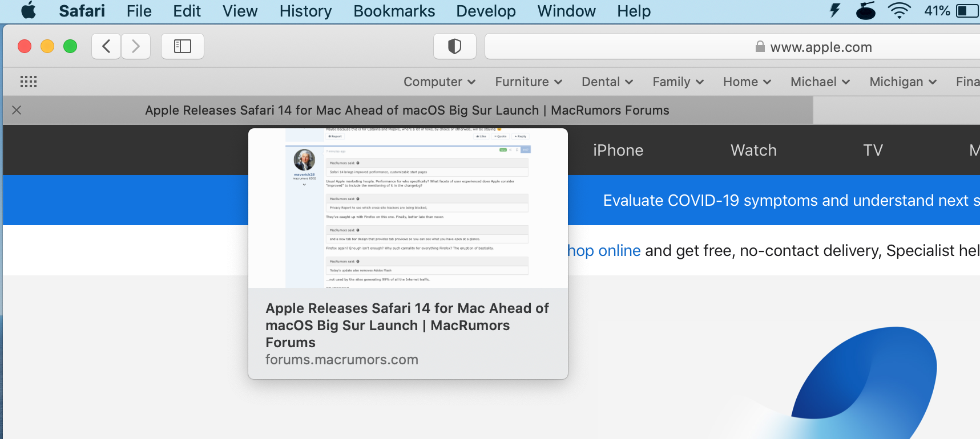Select the Apple Releases Safari 14 tab
This screenshot has height=439, width=980.
tap(408, 110)
